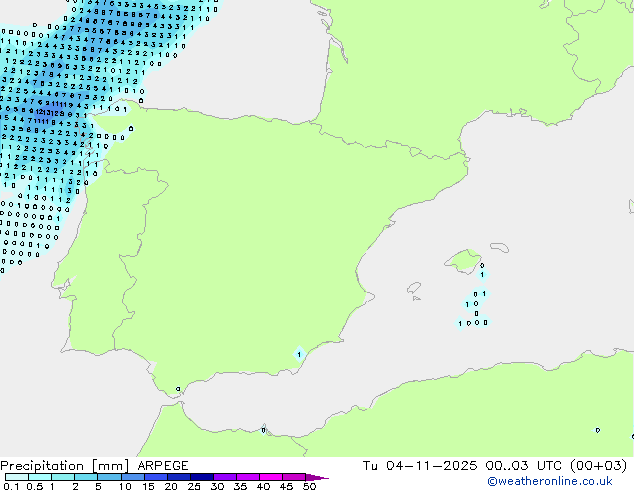
Task: Click the '1' value directly southeast of Mallorca
Action: [x=482, y=275]
